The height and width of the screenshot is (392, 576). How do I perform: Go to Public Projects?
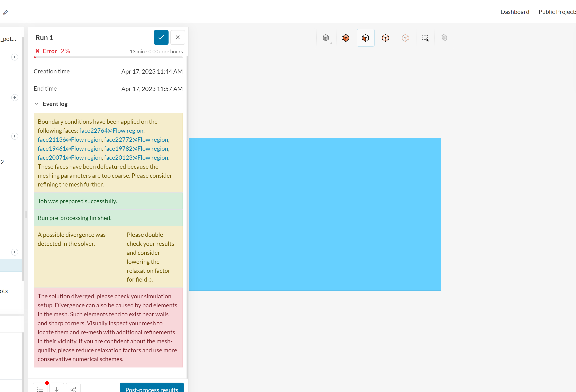(557, 12)
